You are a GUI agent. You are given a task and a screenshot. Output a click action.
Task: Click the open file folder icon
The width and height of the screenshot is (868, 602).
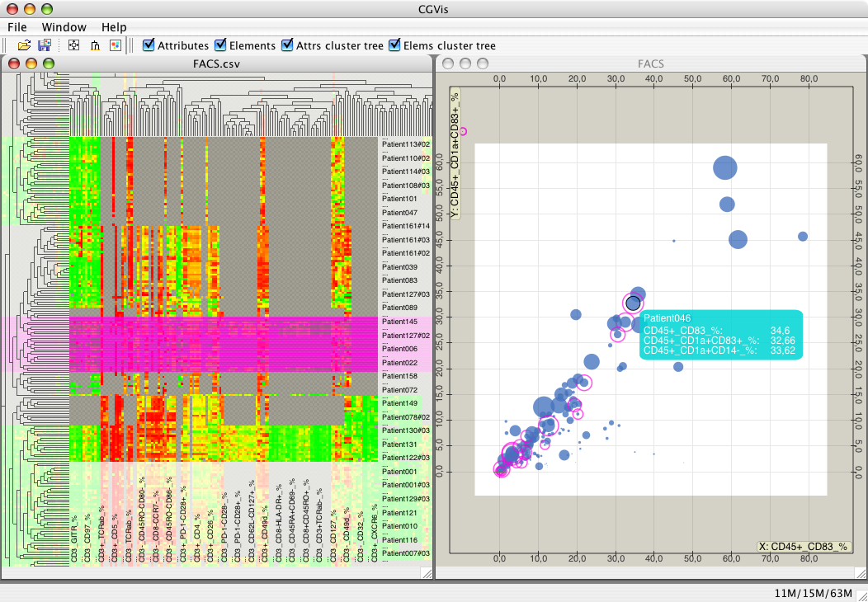coord(24,45)
